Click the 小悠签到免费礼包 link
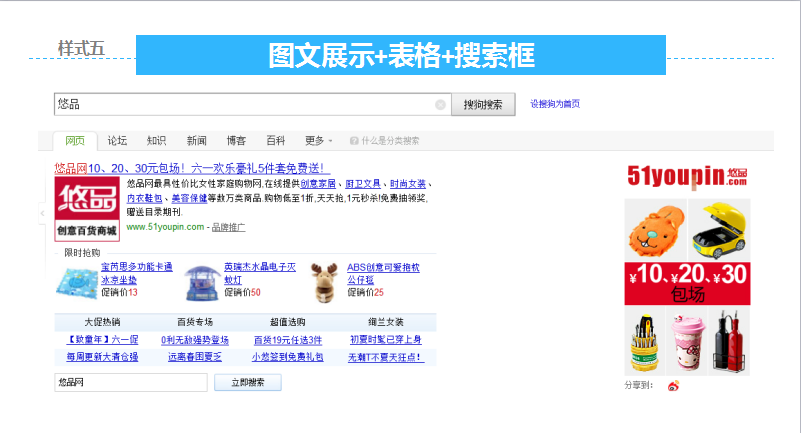The width and height of the screenshot is (801, 433). pos(288,357)
